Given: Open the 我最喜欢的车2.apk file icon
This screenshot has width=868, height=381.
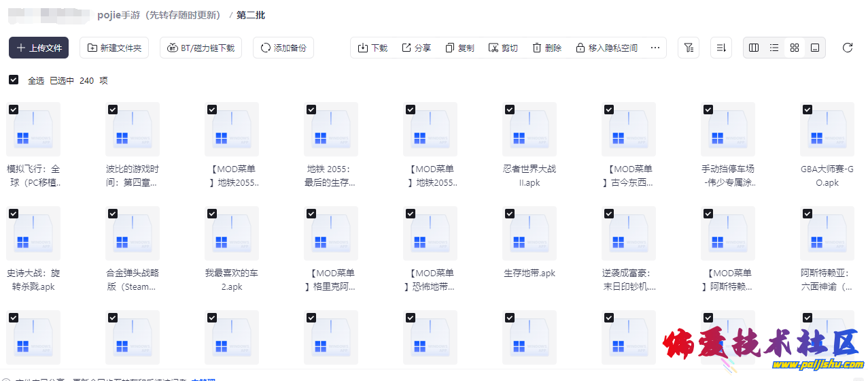Looking at the screenshot, I should pyautogui.click(x=232, y=233).
